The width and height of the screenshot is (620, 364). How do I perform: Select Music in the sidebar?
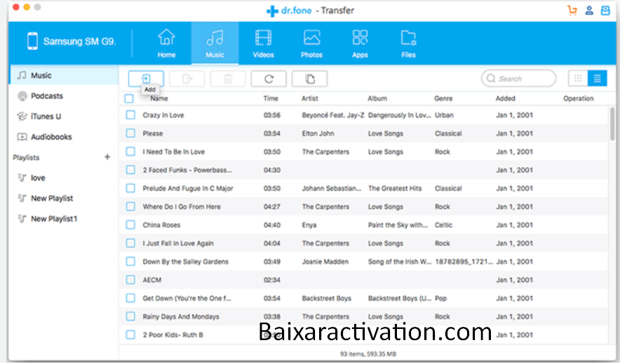click(64, 75)
